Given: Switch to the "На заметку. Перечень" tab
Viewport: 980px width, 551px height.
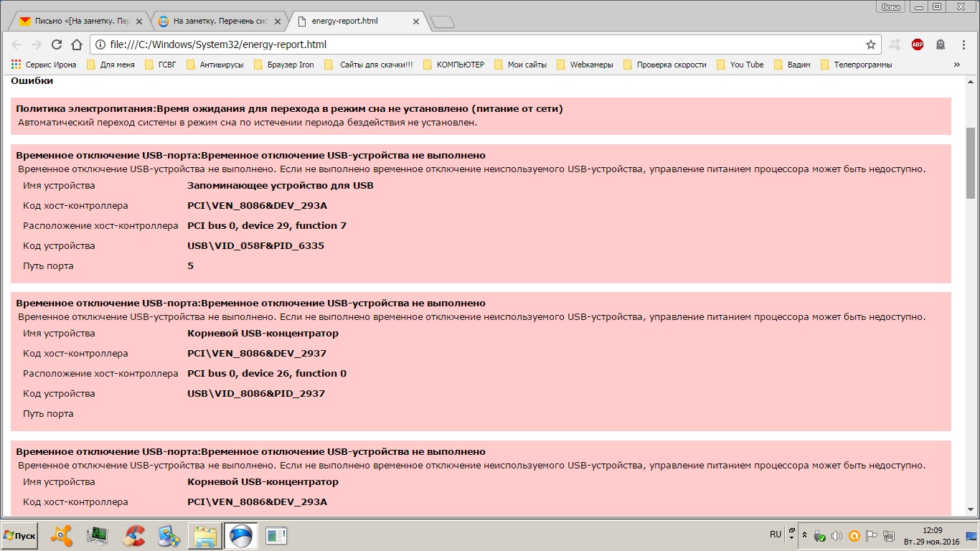Looking at the screenshot, I should [217, 21].
